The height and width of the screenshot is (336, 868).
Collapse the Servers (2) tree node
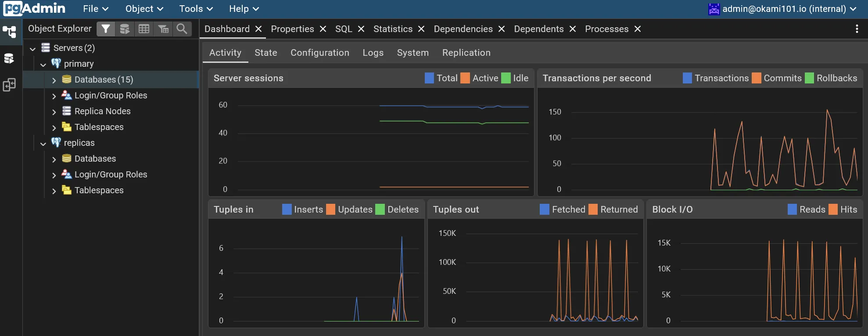(x=32, y=49)
